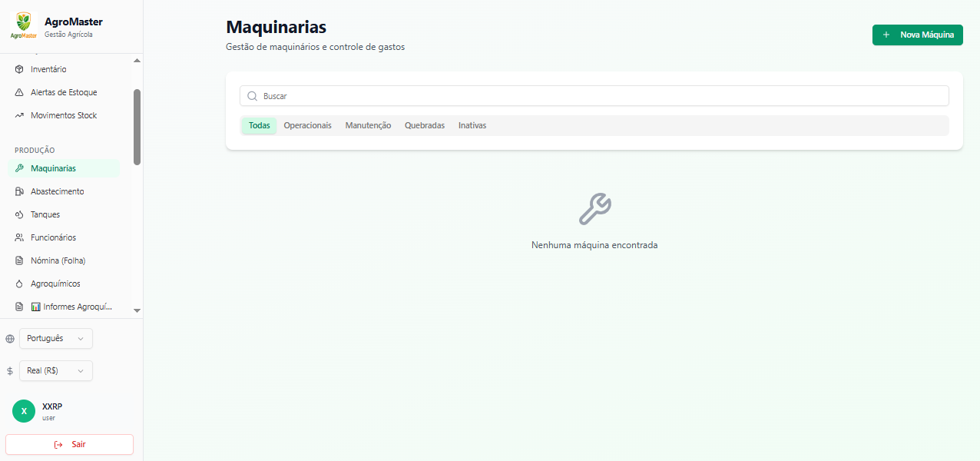
Task: Click the XXRP username text
Action: [52, 406]
